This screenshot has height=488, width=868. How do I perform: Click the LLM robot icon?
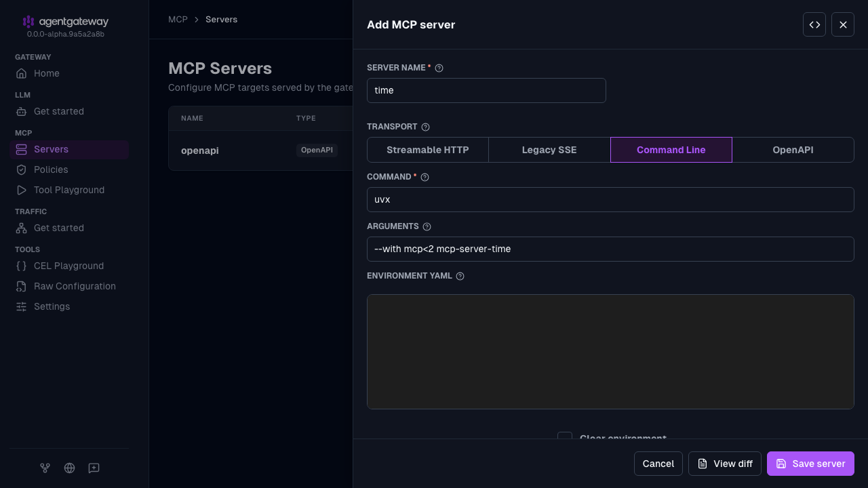click(22, 111)
